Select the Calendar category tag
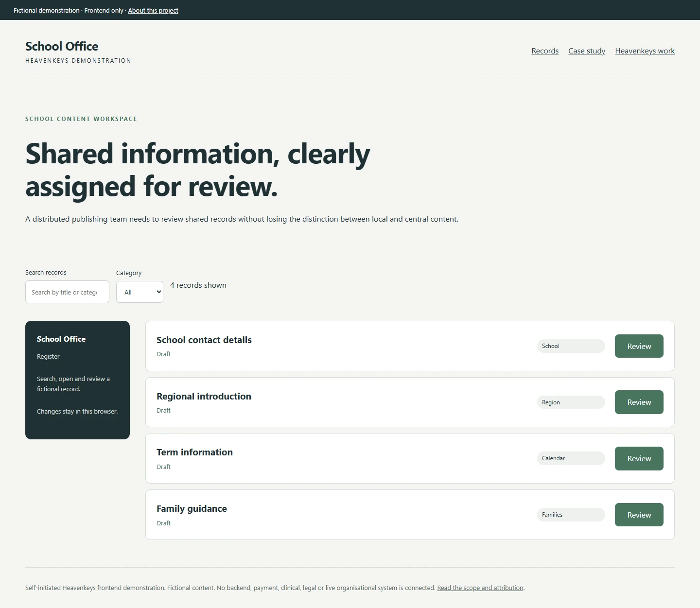 [x=571, y=458]
